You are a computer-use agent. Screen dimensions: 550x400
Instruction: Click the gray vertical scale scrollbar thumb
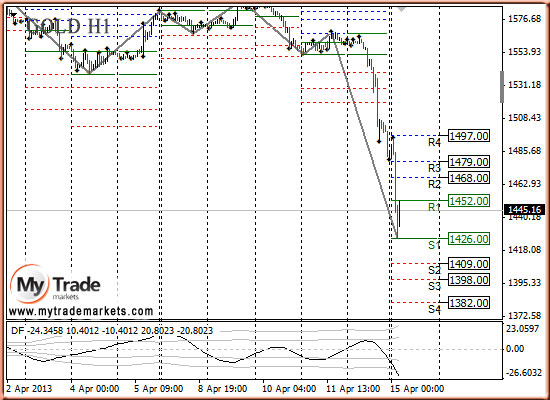click(x=502, y=87)
